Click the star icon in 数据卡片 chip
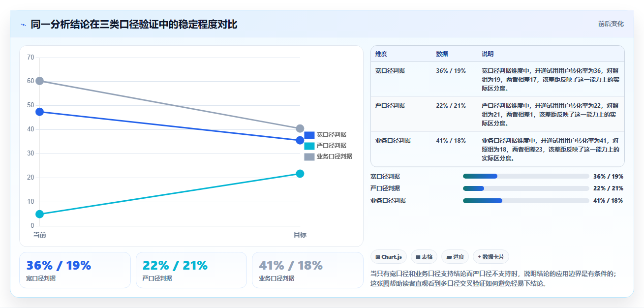 479,257
